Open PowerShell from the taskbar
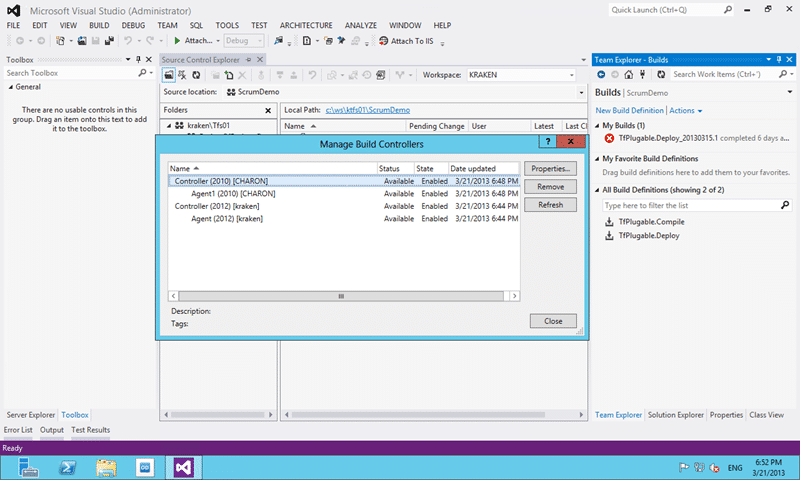This screenshot has height=480, width=800. coord(67,467)
